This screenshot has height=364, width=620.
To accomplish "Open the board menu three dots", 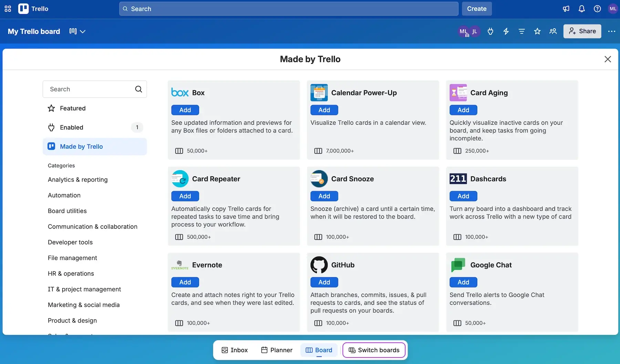I will 612,31.
